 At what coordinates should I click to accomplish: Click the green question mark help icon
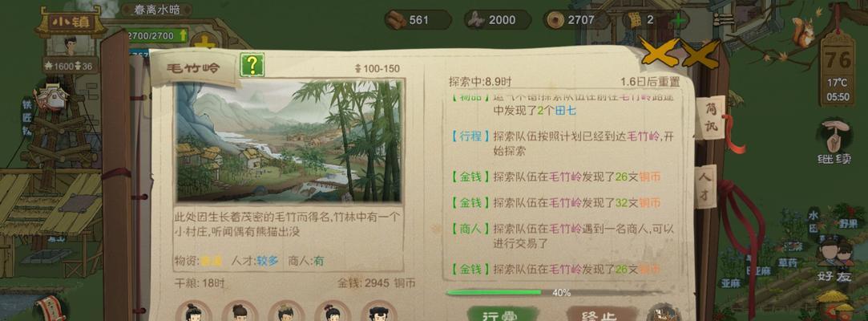tap(252, 66)
